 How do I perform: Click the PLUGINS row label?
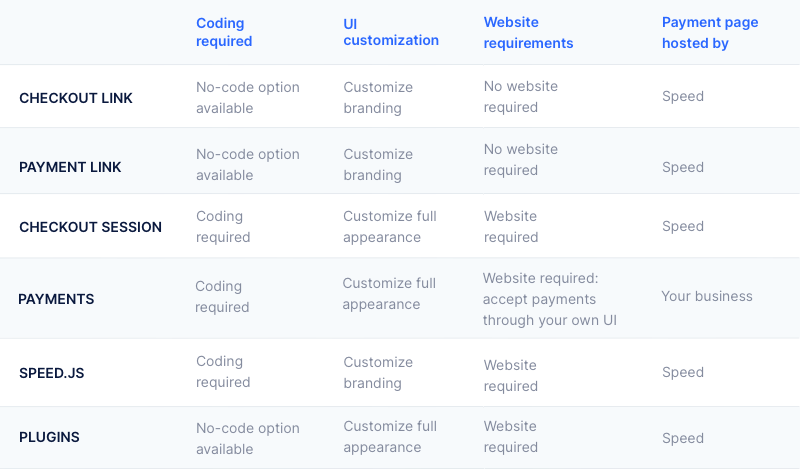click(x=49, y=437)
